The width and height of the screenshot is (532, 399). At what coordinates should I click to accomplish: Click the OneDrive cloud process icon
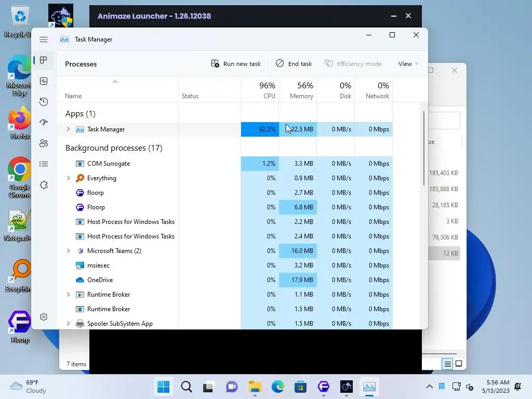click(x=79, y=280)
